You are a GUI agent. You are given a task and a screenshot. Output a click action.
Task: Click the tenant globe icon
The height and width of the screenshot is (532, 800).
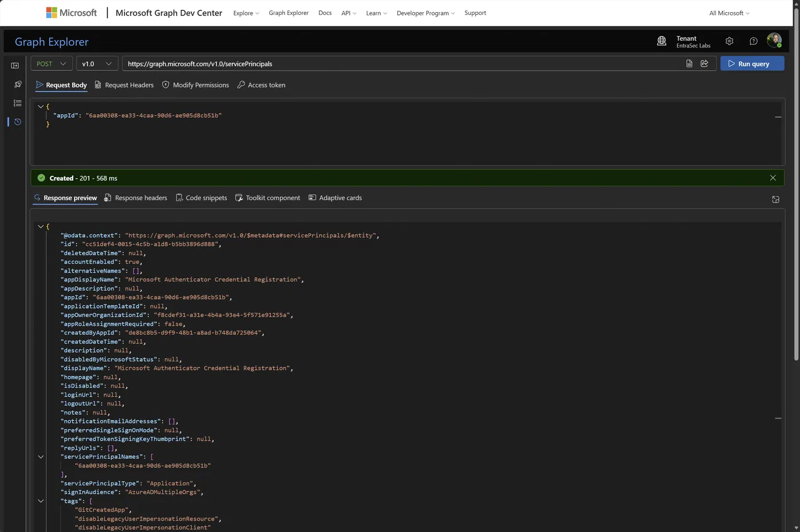[x=662, y=41]
